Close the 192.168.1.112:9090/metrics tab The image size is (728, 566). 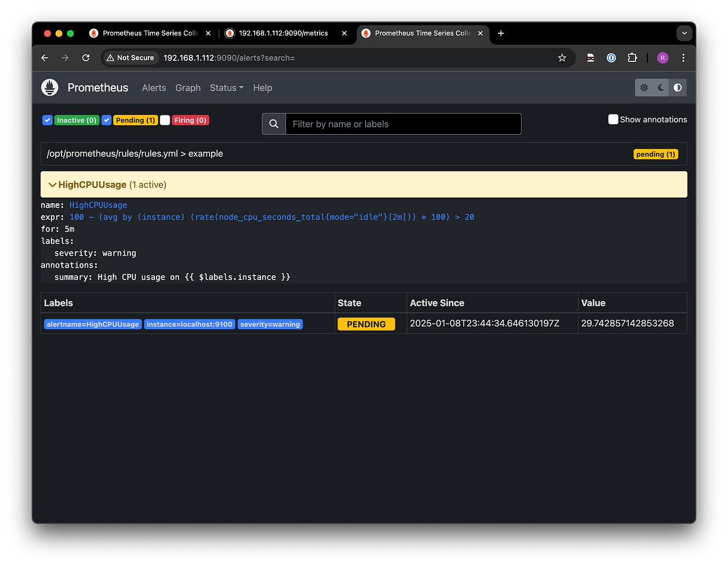coord(344,33)
